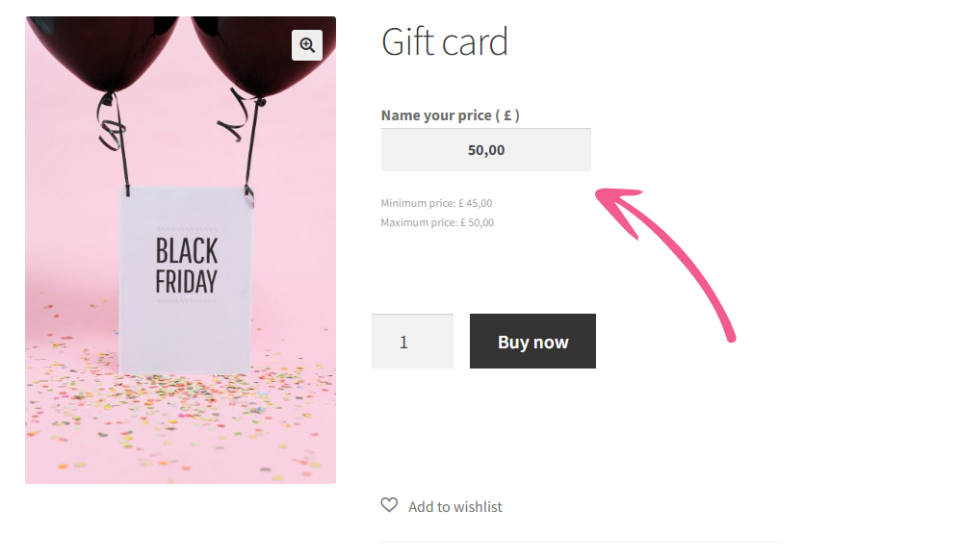Click the divider line below the wishlist link
Viewport: 960px width, 560px height.
click(x=581, y=542)
